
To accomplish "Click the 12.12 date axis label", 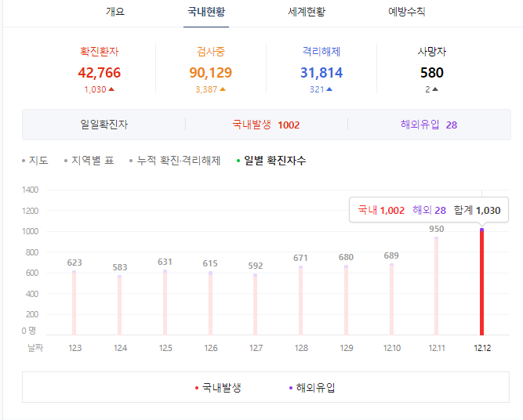I will 482,348.
